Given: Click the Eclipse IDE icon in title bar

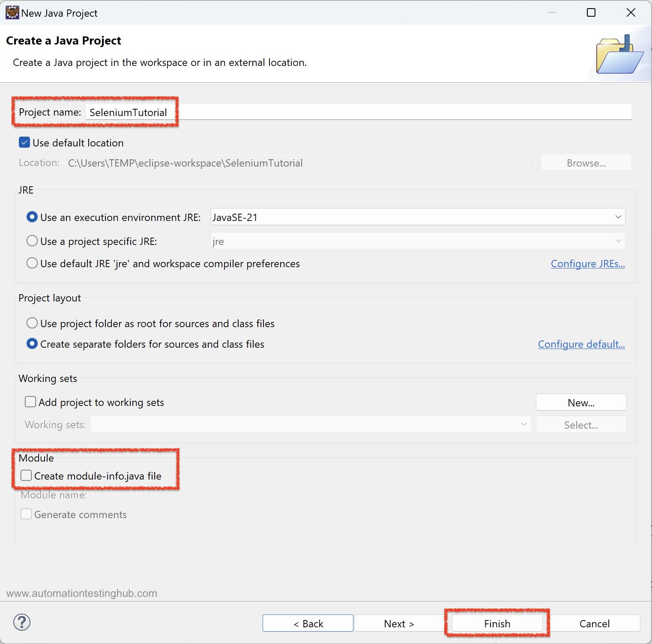Looking at the screenshot, I should tap(12, 13).
